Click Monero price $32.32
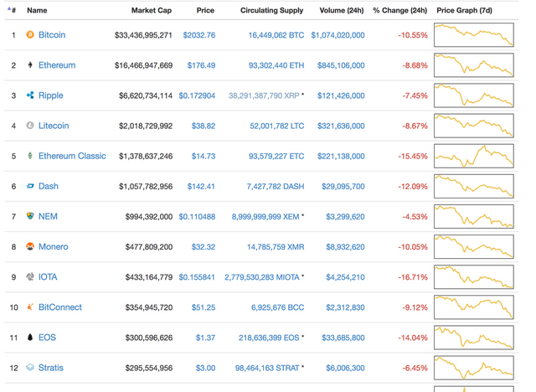Viewport: 536px width, 392px height. click(203, 247)
